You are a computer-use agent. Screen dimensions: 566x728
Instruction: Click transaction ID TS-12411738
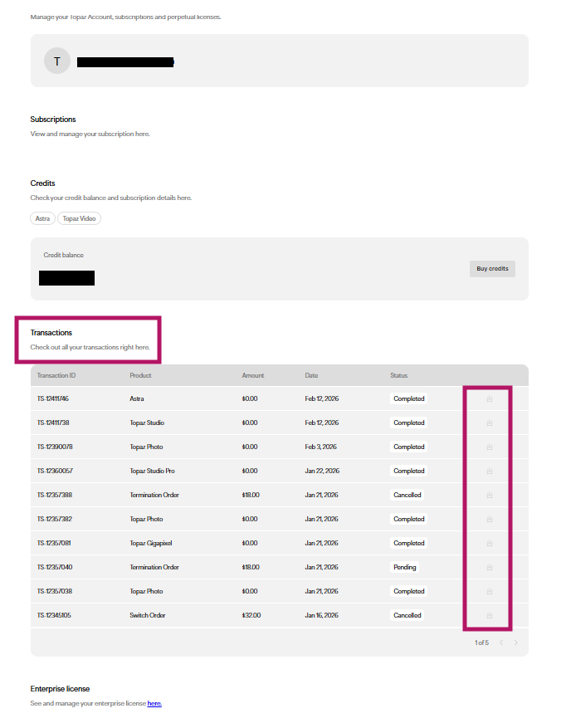(53, 423)
